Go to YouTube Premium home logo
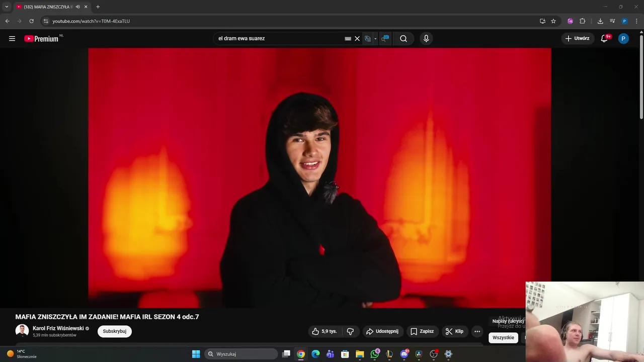 point(41,39)
